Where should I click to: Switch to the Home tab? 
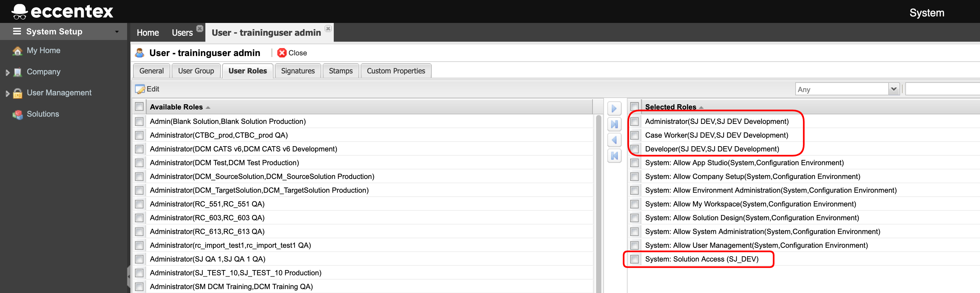point(148,33)
